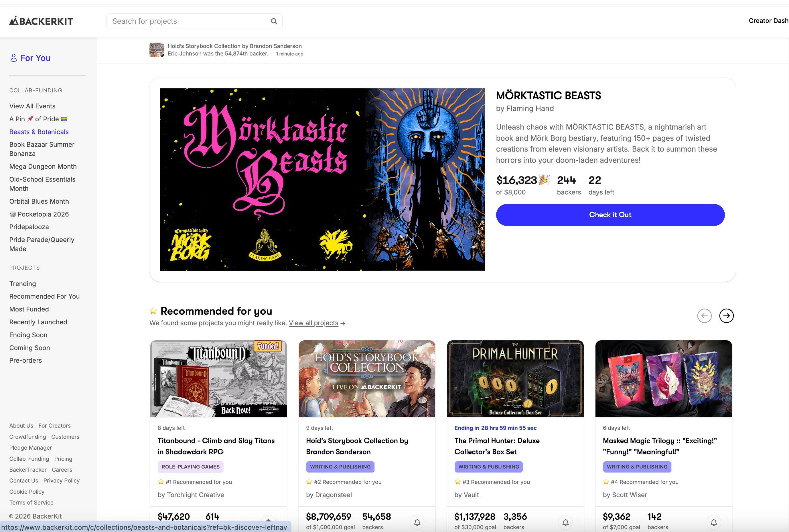Viewport: 789px width, 532px height.
Task: Open the Mörktastic Beasts banner image
Action: pos(322,180)
